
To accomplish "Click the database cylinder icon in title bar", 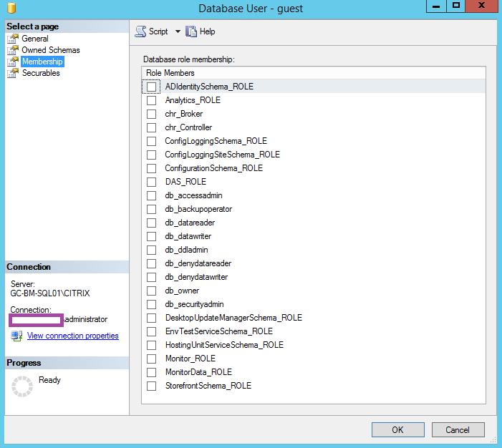I will 11,8.
